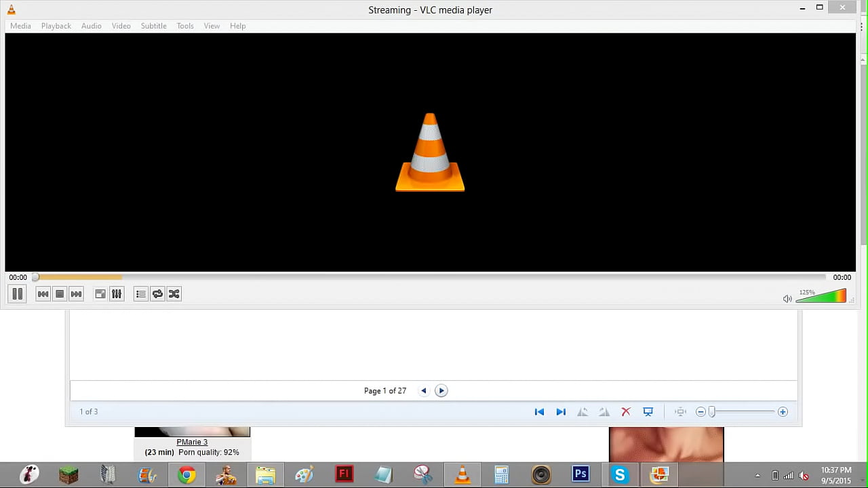Click the fit-to-window icon in the viewer
The width and height of the screenshot is (868, 488).
point(681,411)
